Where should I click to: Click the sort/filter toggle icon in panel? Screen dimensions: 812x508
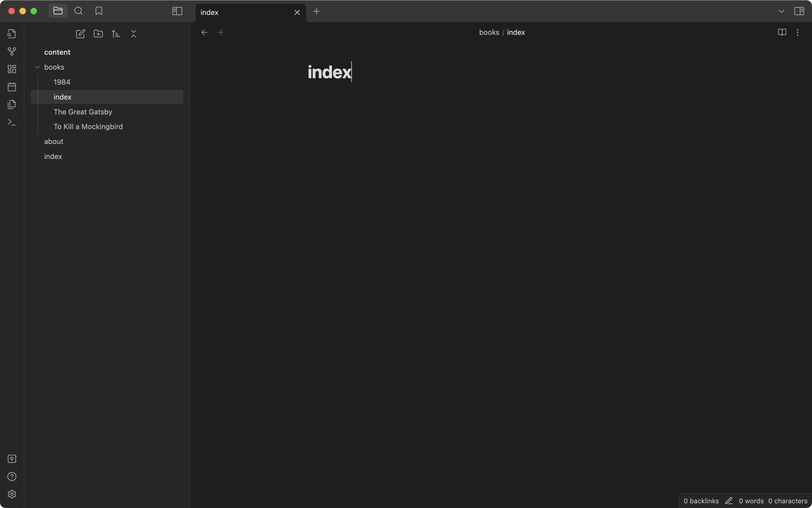pyautogui.click(x=116, y=33)
